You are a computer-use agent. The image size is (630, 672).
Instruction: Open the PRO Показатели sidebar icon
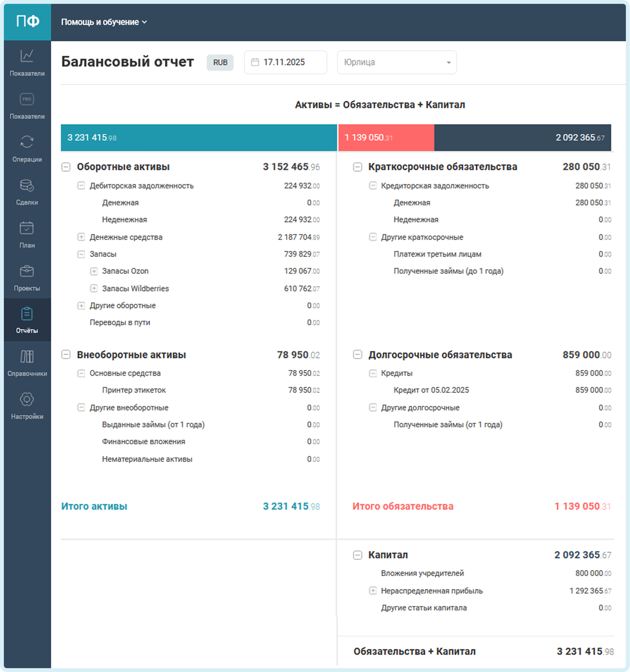click(x=27, y=99)
